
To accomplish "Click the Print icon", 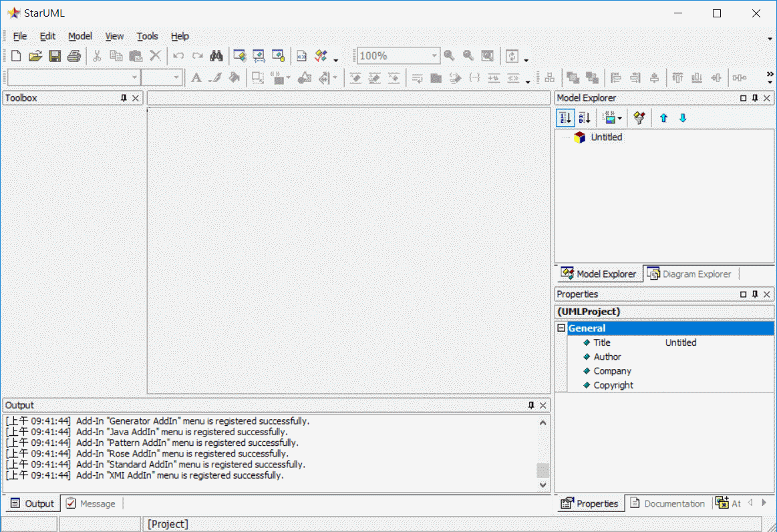I will [74, 56].
